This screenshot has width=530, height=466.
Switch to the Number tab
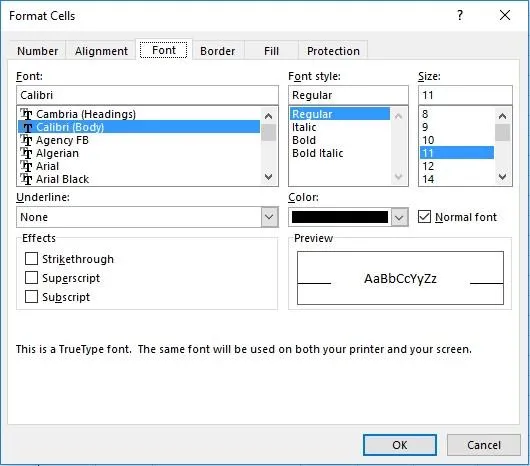coord(38,51)
